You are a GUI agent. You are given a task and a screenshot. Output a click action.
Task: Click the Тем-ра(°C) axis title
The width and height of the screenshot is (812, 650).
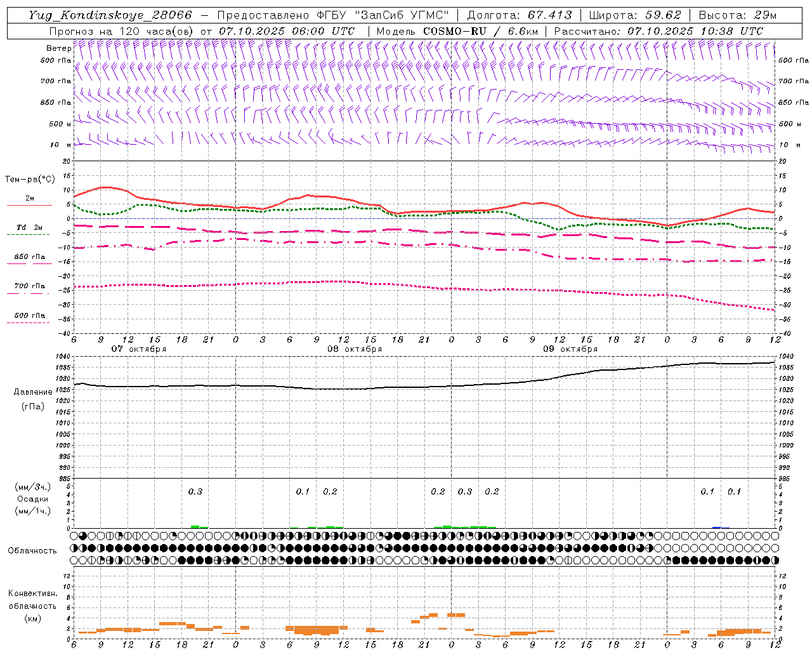(x=30, y=180)
